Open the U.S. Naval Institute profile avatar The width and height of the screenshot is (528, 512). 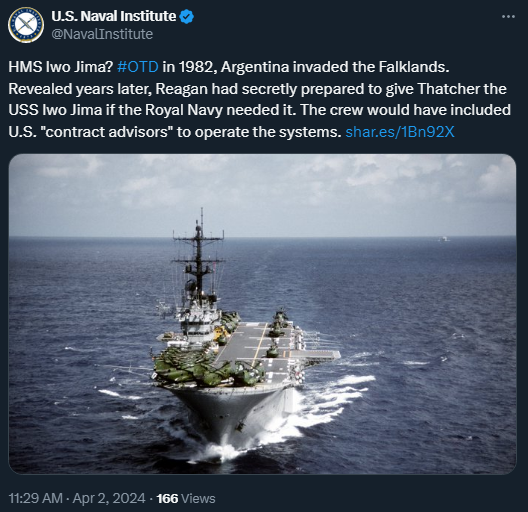[26, 25]
